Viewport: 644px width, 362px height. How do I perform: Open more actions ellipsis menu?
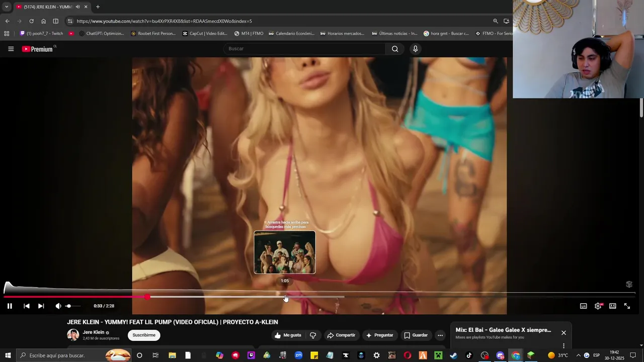(440, 335)
